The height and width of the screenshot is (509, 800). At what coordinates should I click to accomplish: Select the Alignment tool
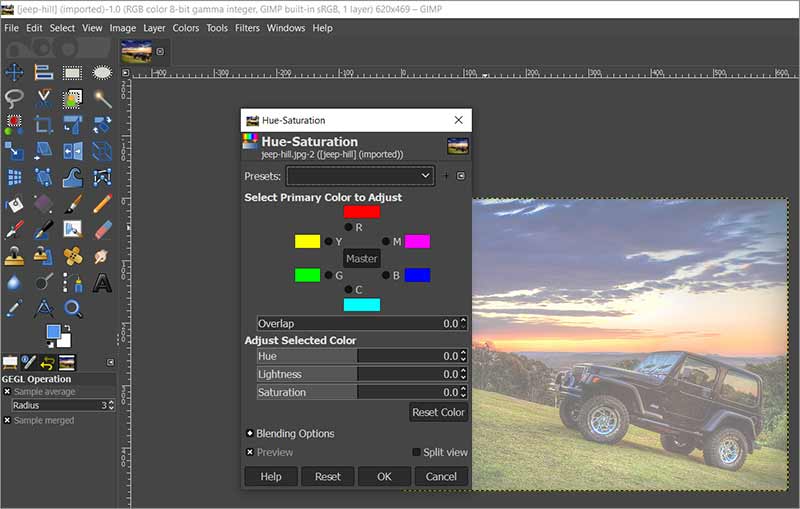[x=43, y=72]
